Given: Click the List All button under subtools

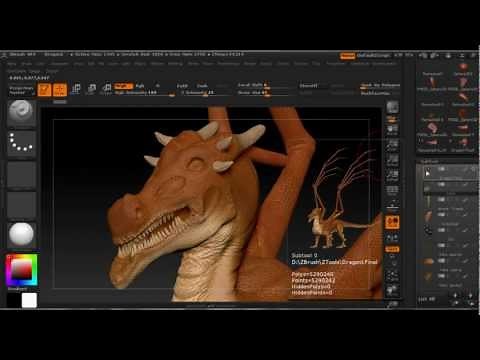Looking at the screenshot, I should tap(427, 299).
